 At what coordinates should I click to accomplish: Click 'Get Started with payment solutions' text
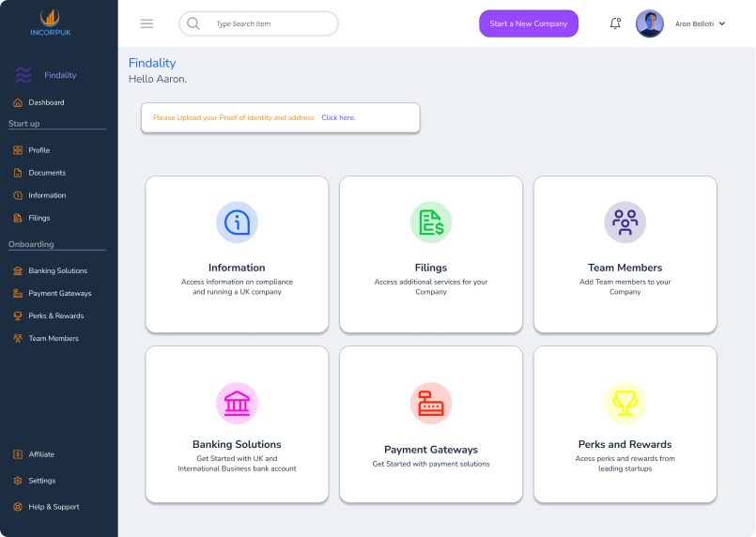click(x=431, y=464)
